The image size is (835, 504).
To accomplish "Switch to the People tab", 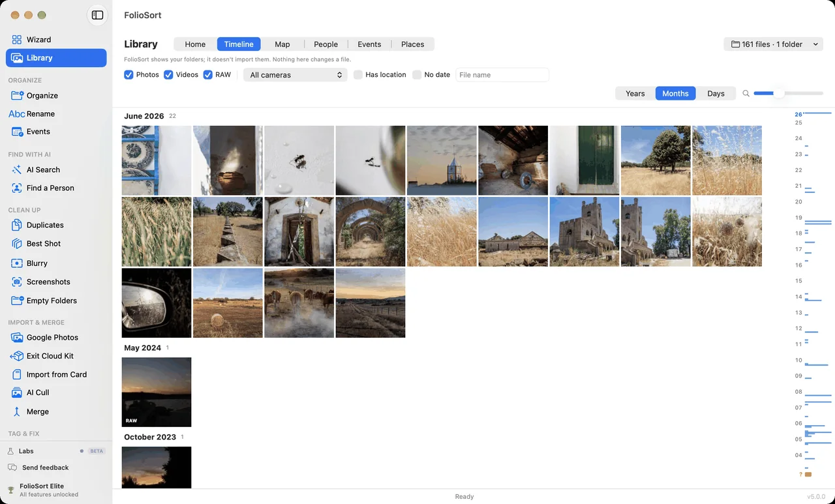I will tap(326, 44).
